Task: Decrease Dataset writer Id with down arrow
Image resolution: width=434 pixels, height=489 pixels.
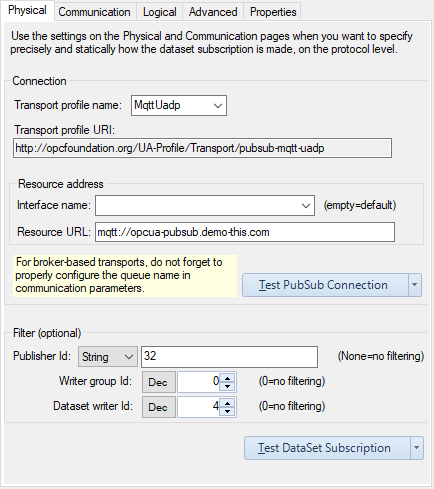Action: point(228,411)
